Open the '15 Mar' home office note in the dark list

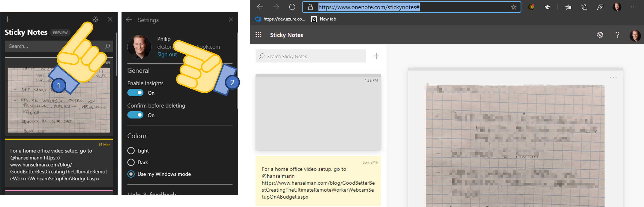(59, 163)
